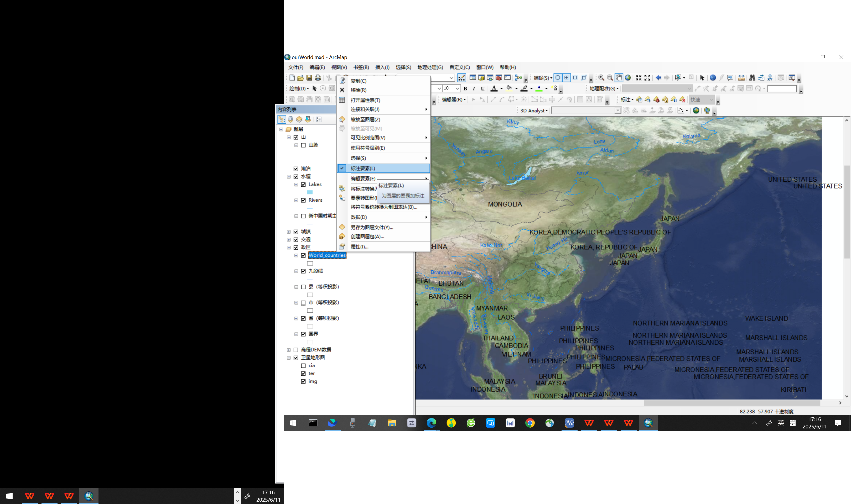
Task: Click 属性(I)... in context menu
Action: click(x=359, y=246)
